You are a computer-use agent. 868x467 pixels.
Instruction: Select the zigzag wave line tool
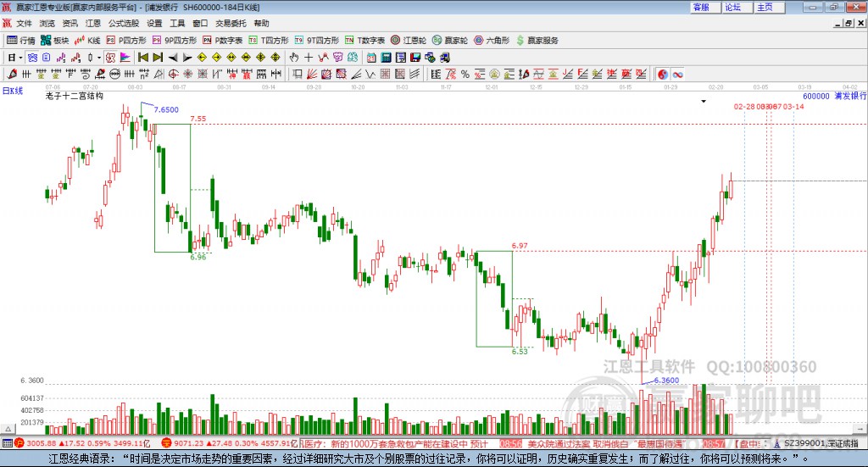click(x=371, y=74)
